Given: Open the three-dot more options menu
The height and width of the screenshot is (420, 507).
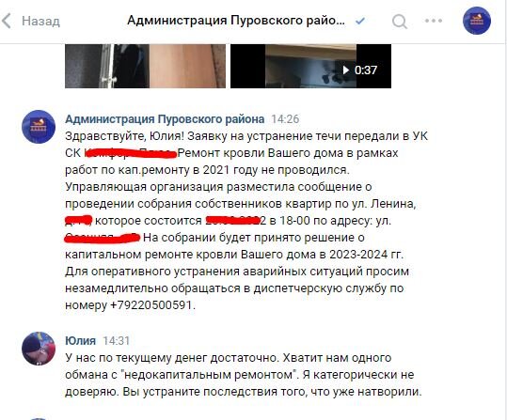Looking at the screenshot, I should (434, 21).
